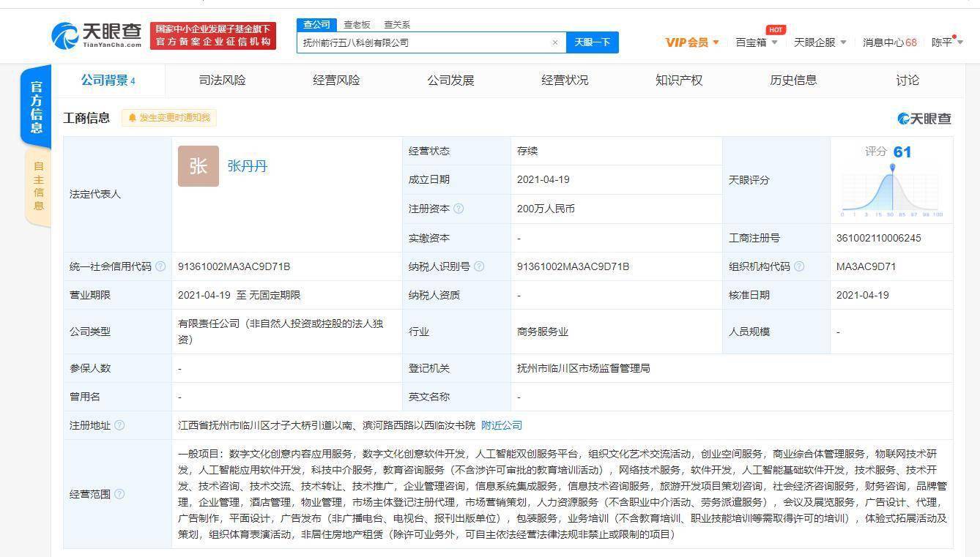This screenshot has height=557, width=980.
Task: Click the registration authority 抚州市临川区市场监督管理局
Action: (x=583, y=368)
